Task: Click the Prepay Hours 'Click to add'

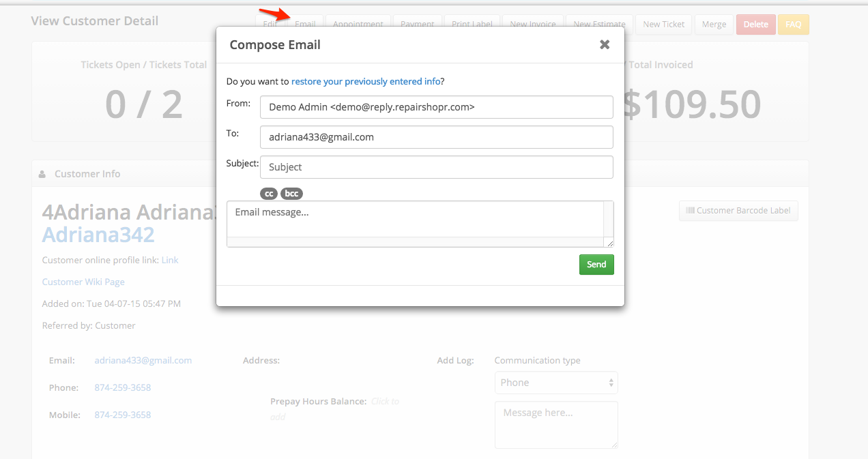Action: 385,402
